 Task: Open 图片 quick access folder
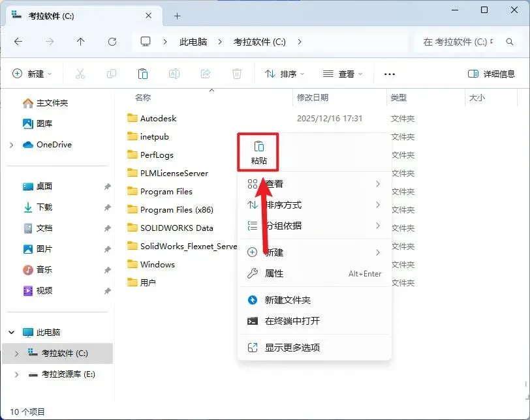coord(38,249)
